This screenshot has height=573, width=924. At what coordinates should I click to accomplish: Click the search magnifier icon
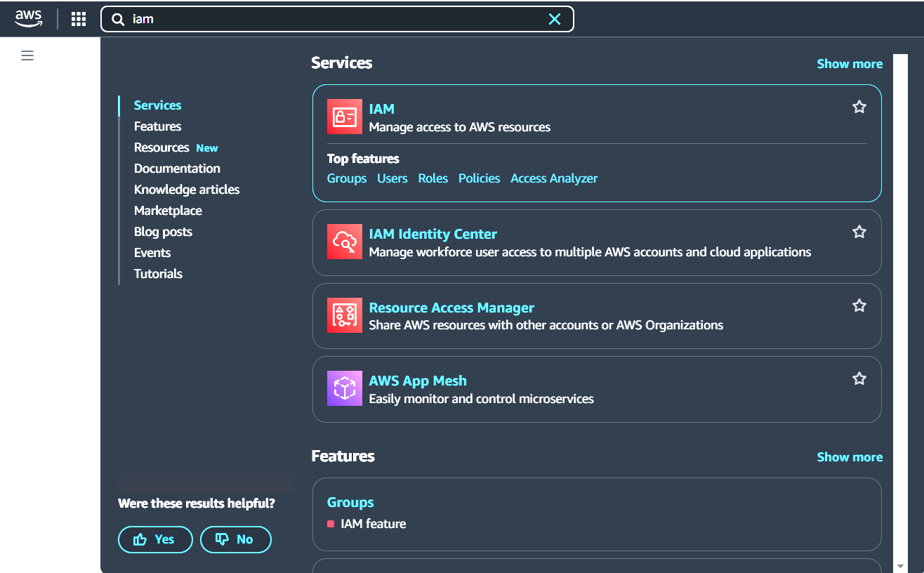pos(118,19)
